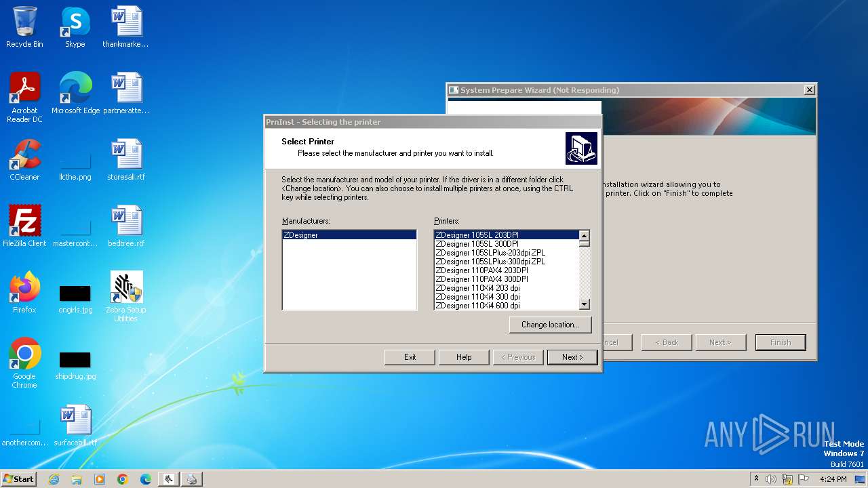Open storesall.rtf document
This screenshot has width=868, height=488.
pyautogui.click(x=126, y=160)
